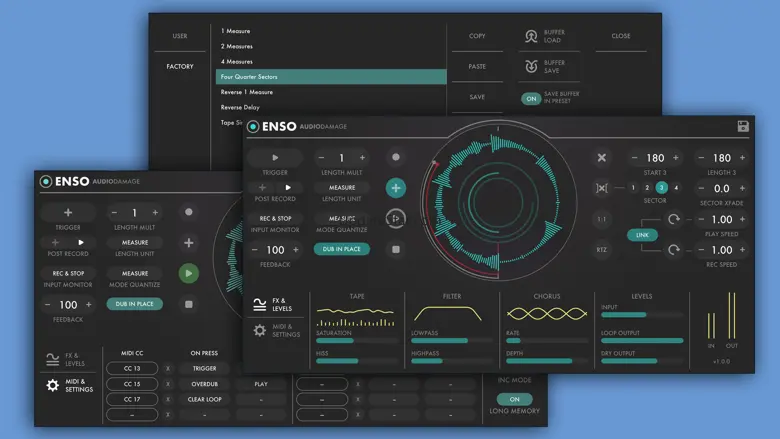Adjust the filter Lowpass slider
The width and height of the screenshot is (780, 439).
(x=452, y=341)
